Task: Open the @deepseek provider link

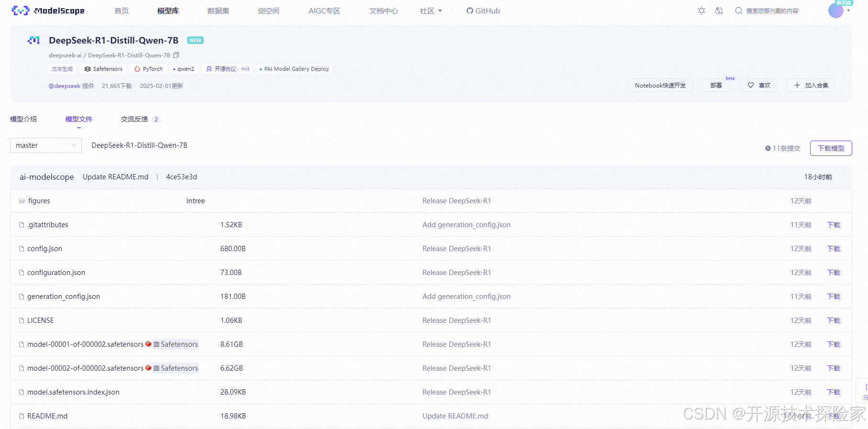Action: point(65,86)
